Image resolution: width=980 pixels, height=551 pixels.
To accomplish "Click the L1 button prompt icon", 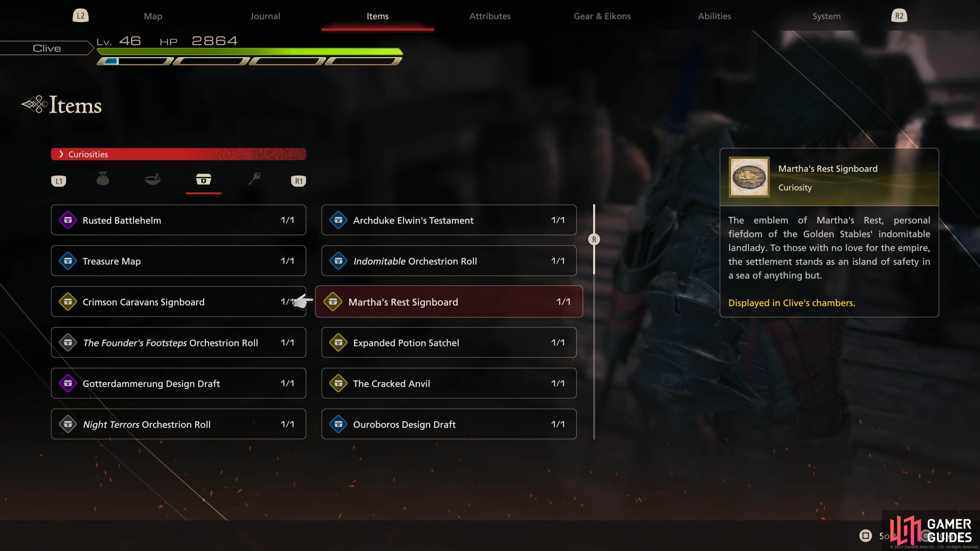I will (59, 181).
